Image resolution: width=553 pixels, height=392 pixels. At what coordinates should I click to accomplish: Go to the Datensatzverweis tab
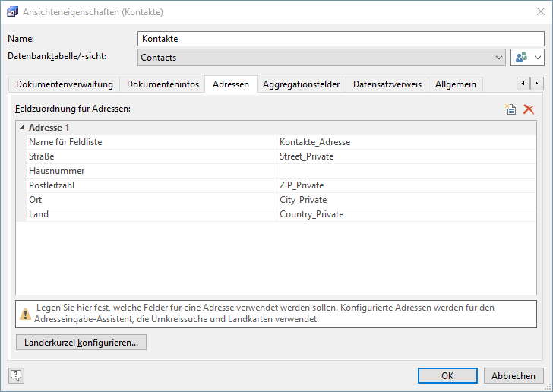(387, 84)
